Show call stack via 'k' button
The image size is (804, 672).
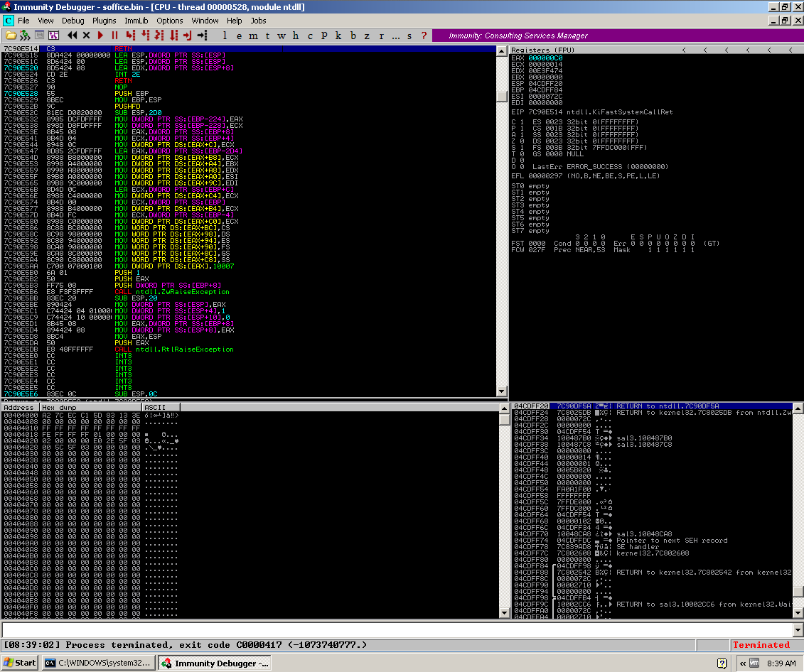(338, 36)
